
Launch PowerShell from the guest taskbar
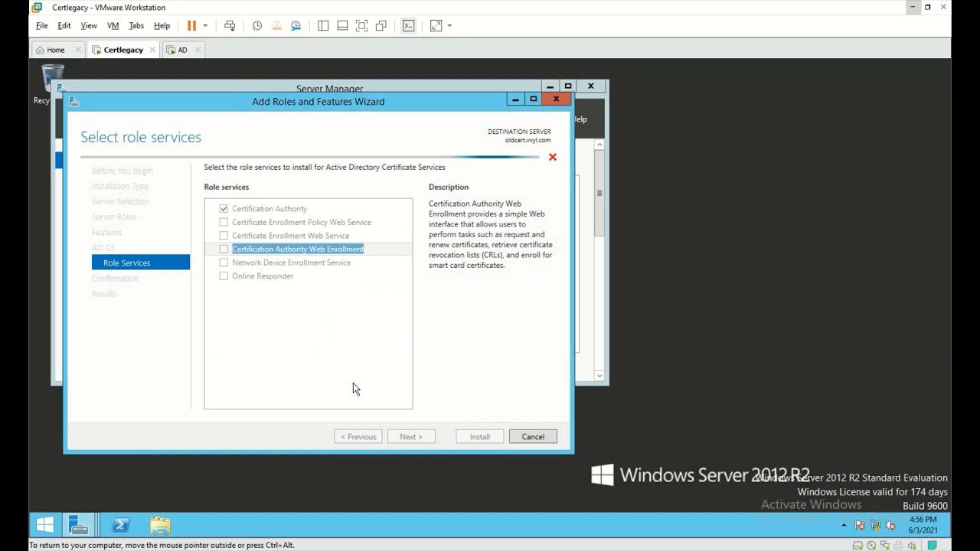coord(121,525)
